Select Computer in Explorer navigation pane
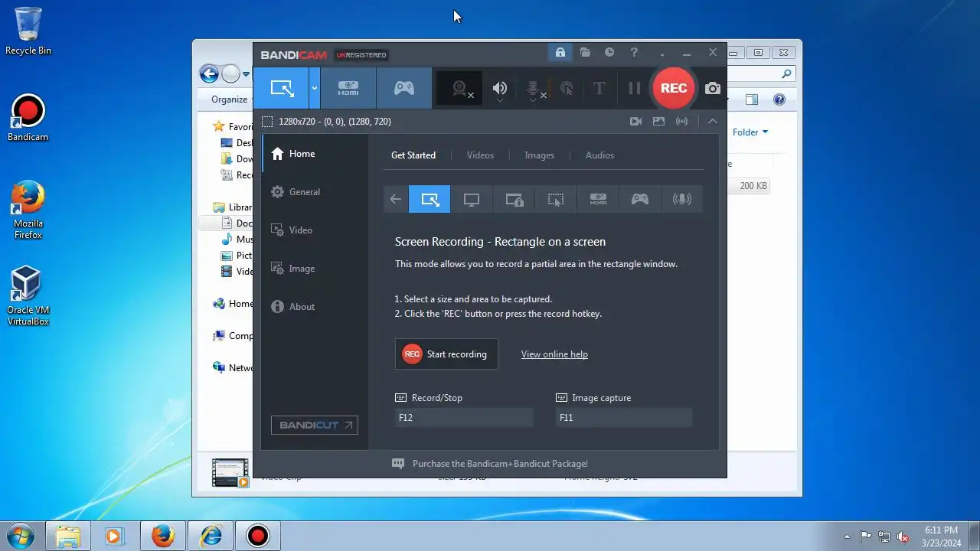Screen dimensions: 980x551 233,336
